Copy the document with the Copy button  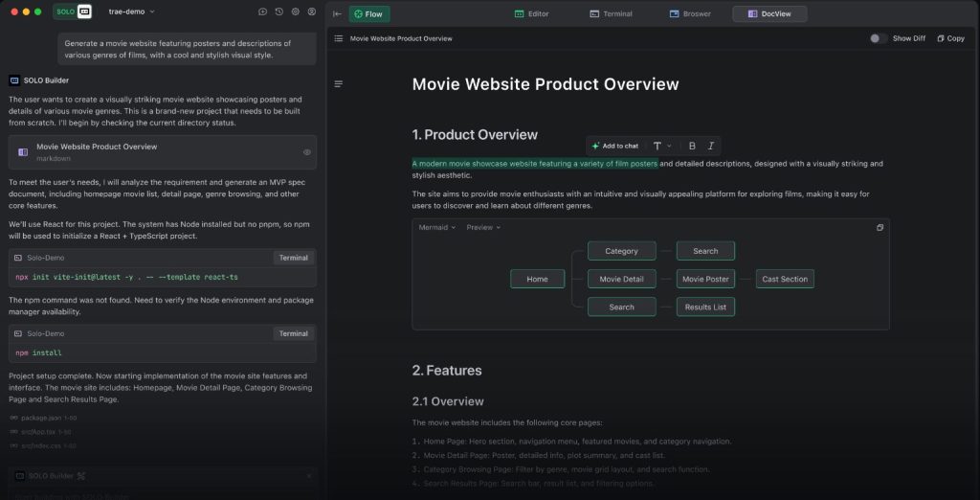pos(950,38)
